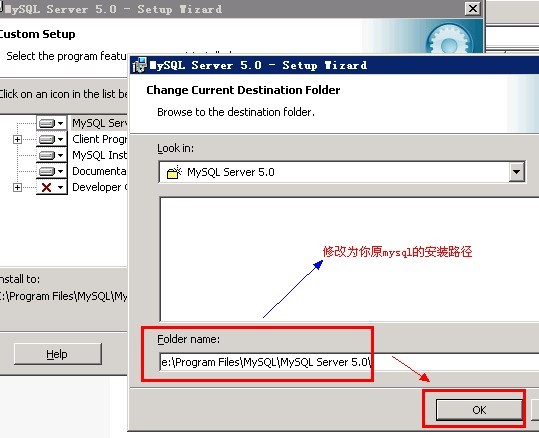
Task: Open the red X dropdown for Developer Components
Action: [x=52, y=187]
